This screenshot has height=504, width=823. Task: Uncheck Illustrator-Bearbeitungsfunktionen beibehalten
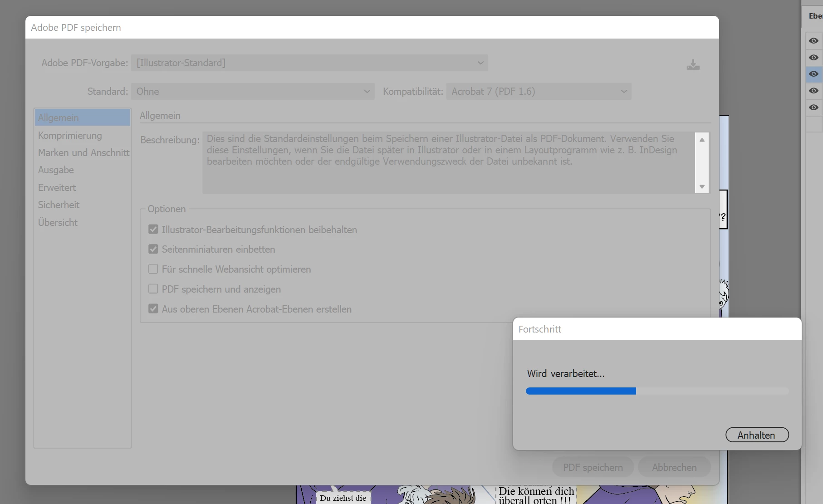(x=153, y=230)
